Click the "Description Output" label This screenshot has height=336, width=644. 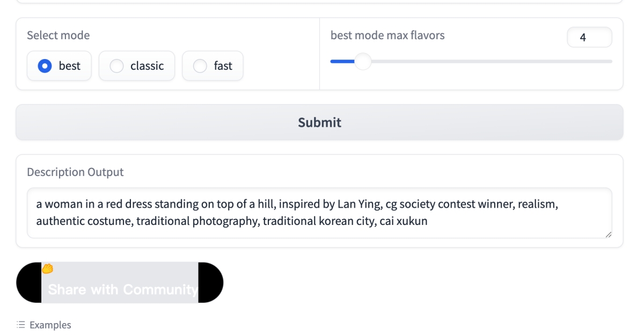point(75,172)
